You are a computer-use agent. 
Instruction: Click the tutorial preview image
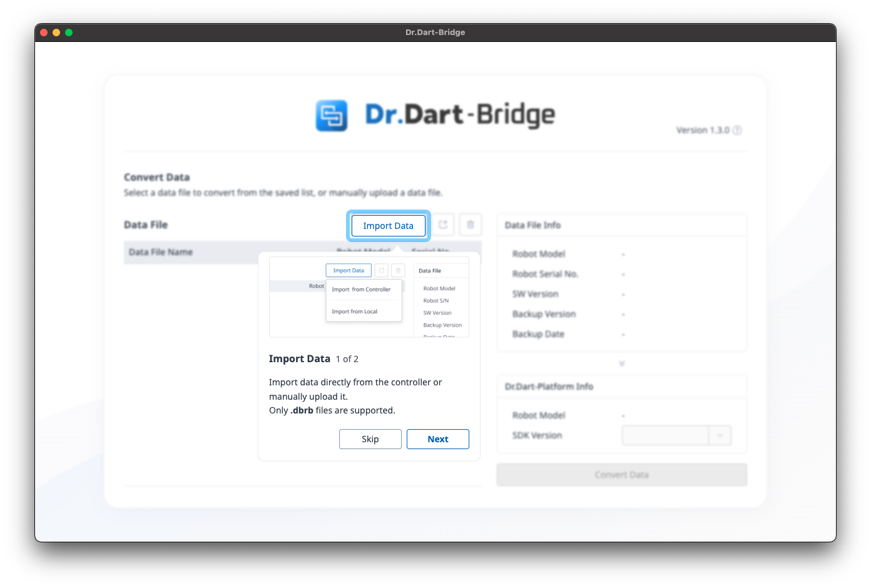point(369,298)
